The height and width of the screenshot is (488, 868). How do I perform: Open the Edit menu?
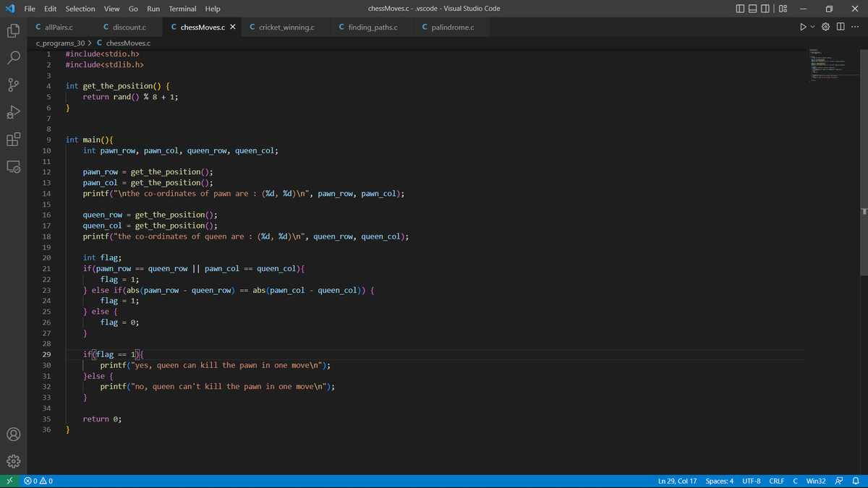tap(51, 9)
